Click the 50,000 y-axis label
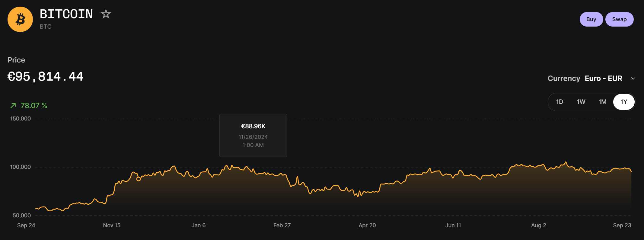Image resolution: width=644 pixels, height=240 pixels. [22, 216]
